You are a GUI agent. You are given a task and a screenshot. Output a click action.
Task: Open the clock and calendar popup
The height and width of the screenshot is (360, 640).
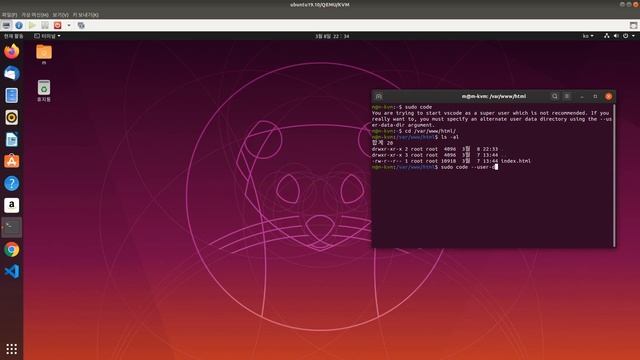tap(332, 36)
